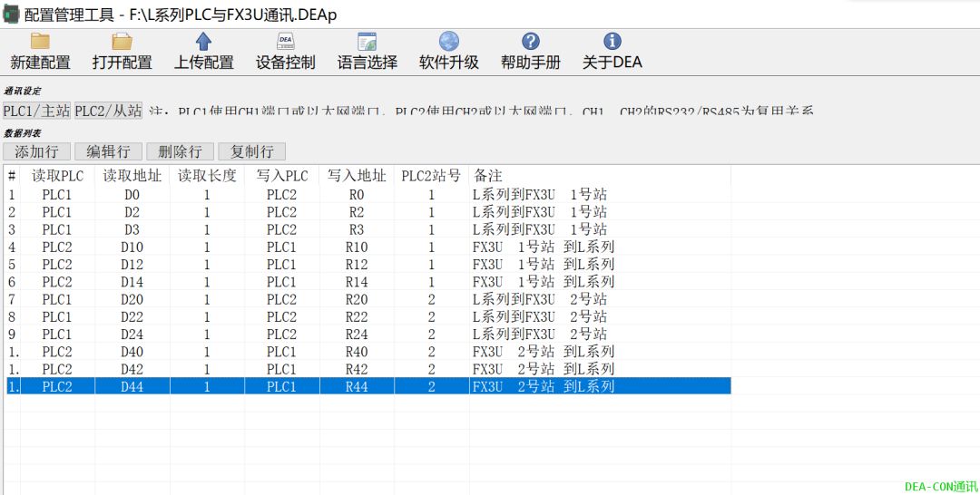The height and width of the screenshot is (495, 980).
Task: Click the 备注 cell in row D10
Action: (600, 247)
